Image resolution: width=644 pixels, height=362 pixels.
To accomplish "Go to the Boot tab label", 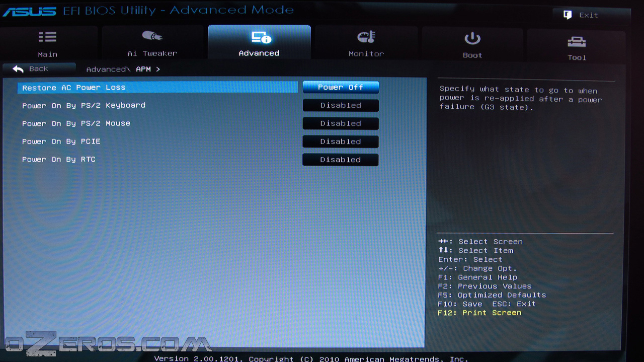I will [472, 55].
